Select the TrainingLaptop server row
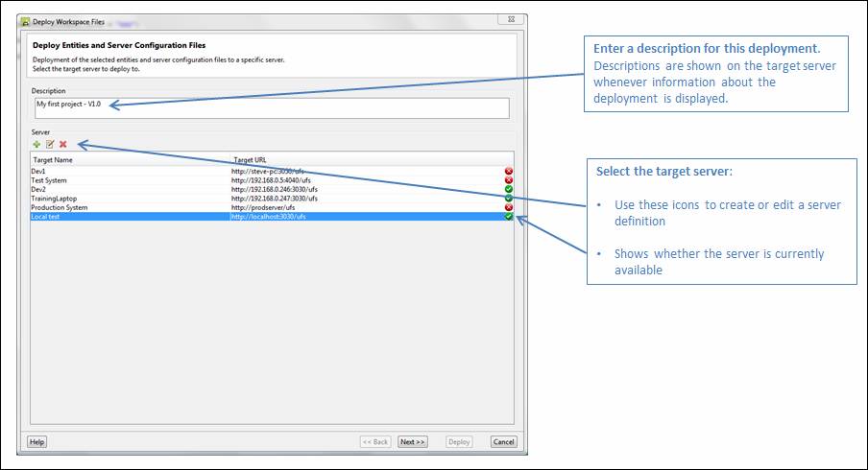The height and width of the screenshot is (470, 868). 125,199
